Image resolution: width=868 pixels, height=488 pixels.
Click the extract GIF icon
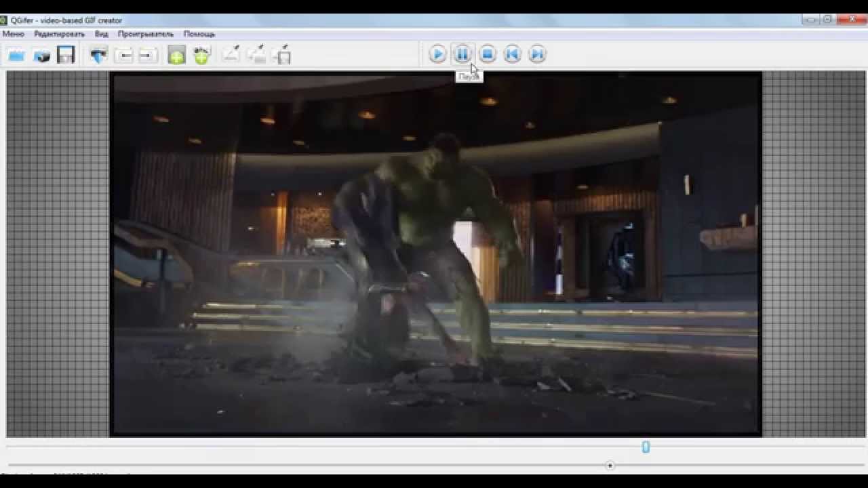(x=41, y=55)
